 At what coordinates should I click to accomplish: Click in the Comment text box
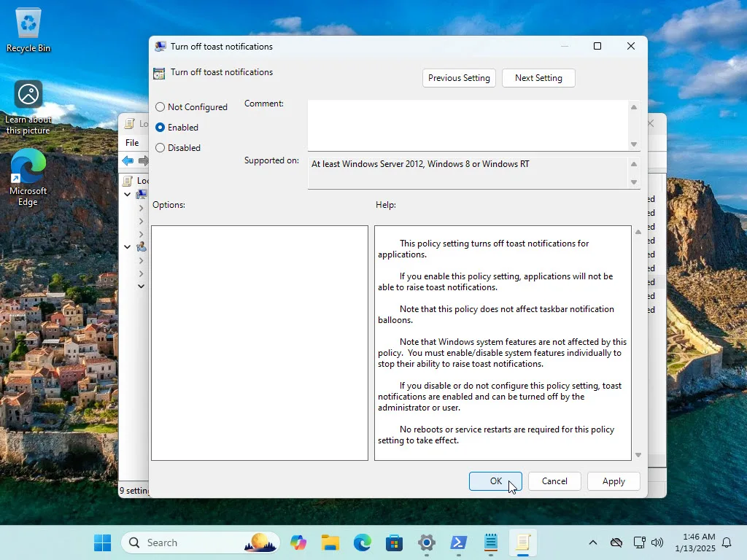[467, 125]
